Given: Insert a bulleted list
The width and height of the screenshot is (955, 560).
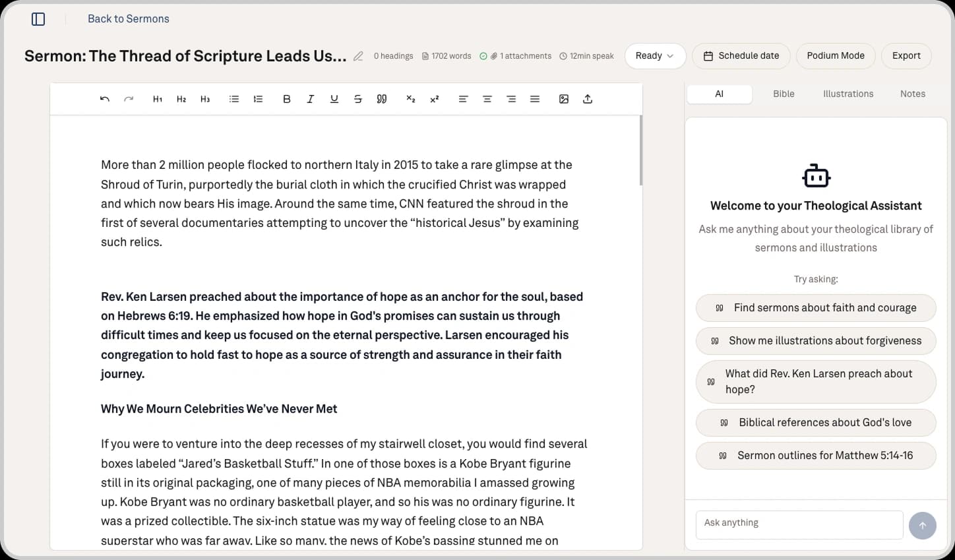Looking at the screenshot, I should pos(234,99).
